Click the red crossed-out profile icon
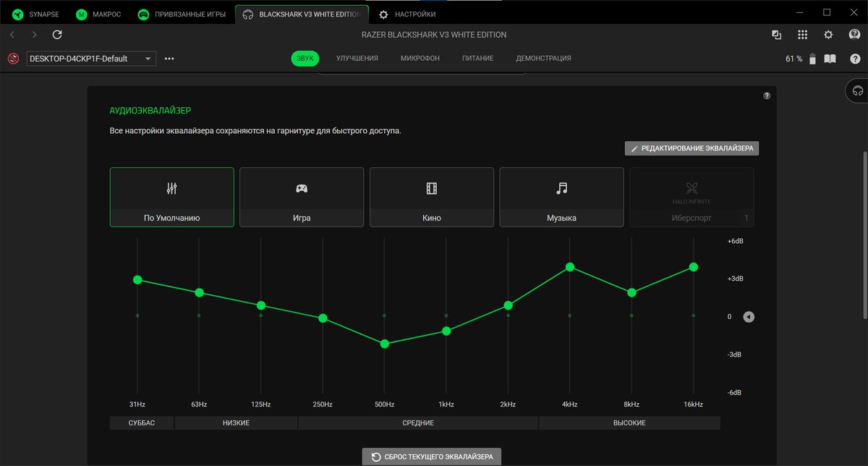The height and width of the screenshot is (466, 868). point(13,59)
